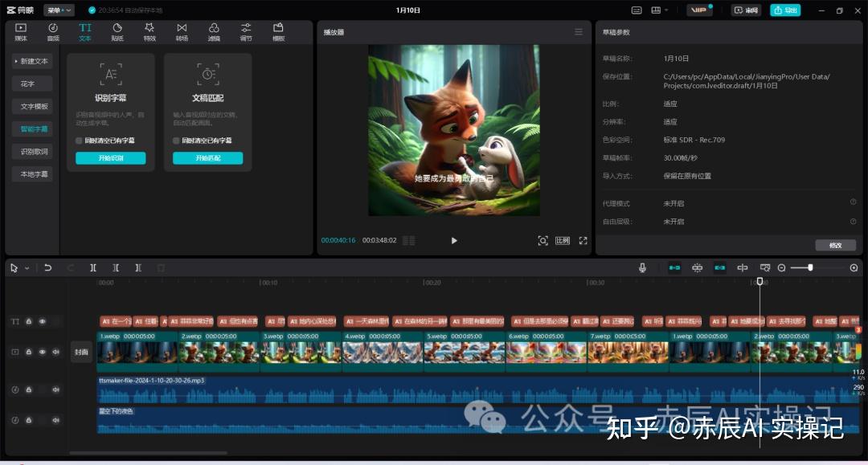Open the 菜单 dropdown menu

(59, 10)
